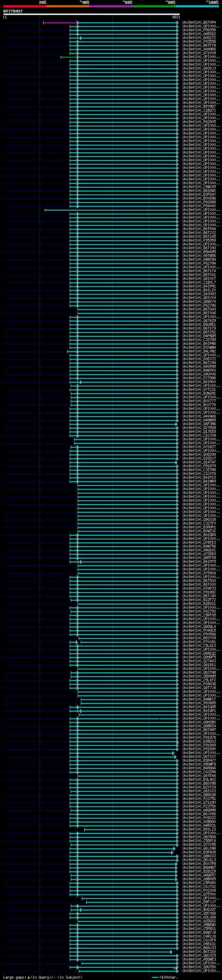The image size is (222, 980).
Task: Select hit UniRef100_B5YMD7
Action: 199,106
